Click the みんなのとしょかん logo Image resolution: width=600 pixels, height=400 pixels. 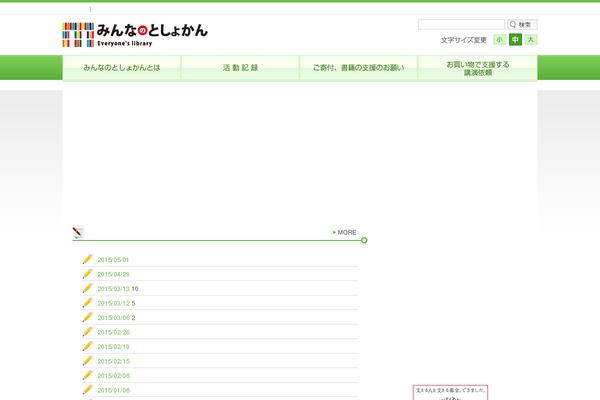135,35
